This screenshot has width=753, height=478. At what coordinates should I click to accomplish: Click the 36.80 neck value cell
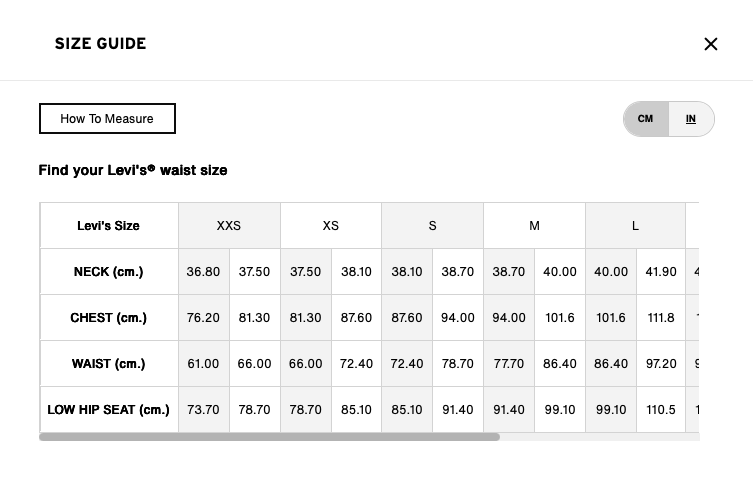point(204,272)
